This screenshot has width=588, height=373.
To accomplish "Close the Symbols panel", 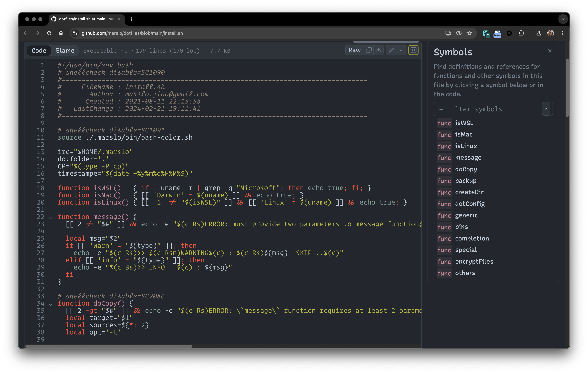I will click(550, 51).
